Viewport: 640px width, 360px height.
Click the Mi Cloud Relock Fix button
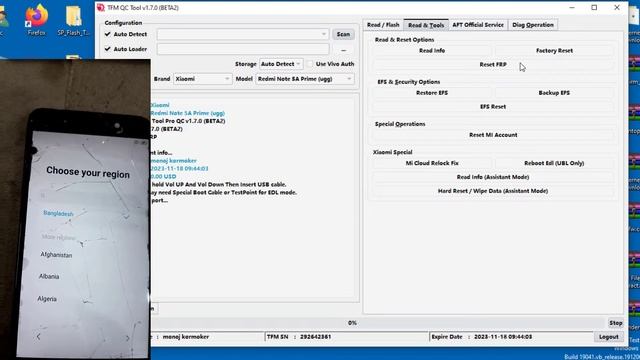[432, 163]
